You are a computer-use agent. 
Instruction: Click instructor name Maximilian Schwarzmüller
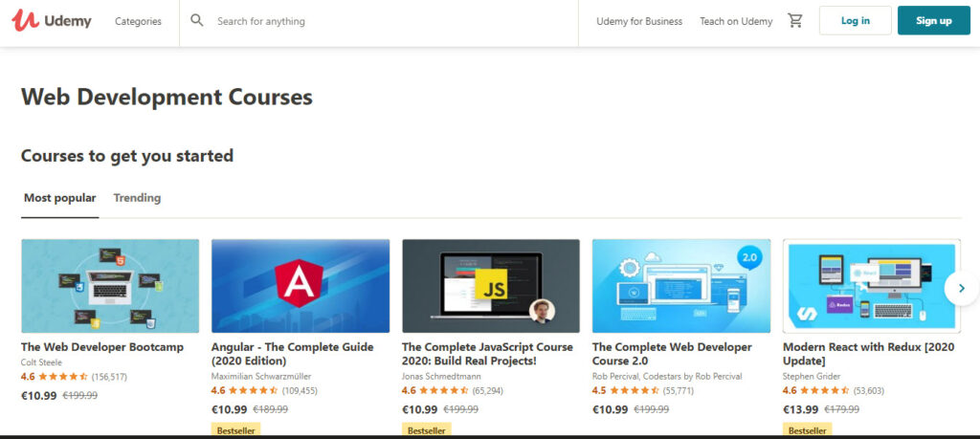point(261,376)
